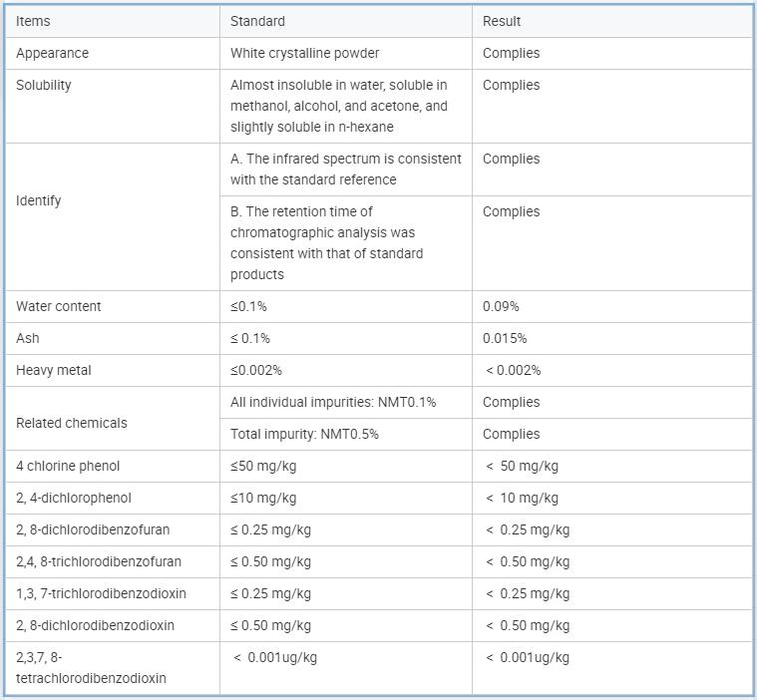757x700 pixels.
Task: Select the 0.015% result value
Action: click(505, 338)
